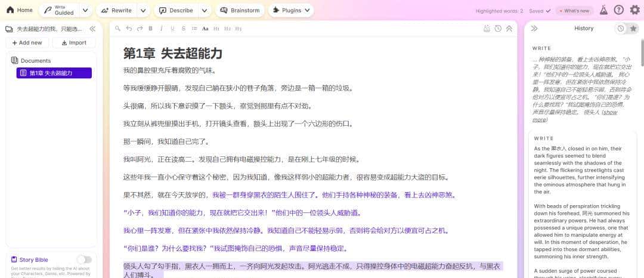Click the paragraph starting 等我缓缓睁开眼睛
Image resolution: width=644 pixels, height=278 pixels.
click(238, 88)
